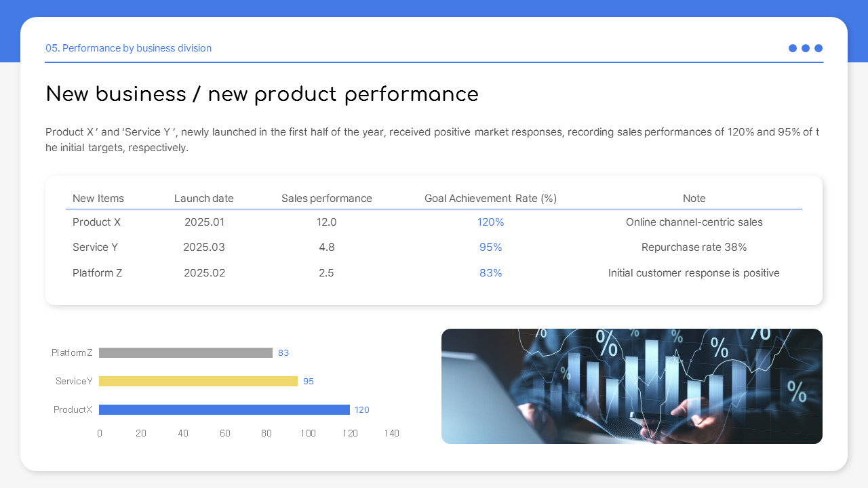868x488 pixels.
Task: Select the slide title text
Action: tap(262, 94)
